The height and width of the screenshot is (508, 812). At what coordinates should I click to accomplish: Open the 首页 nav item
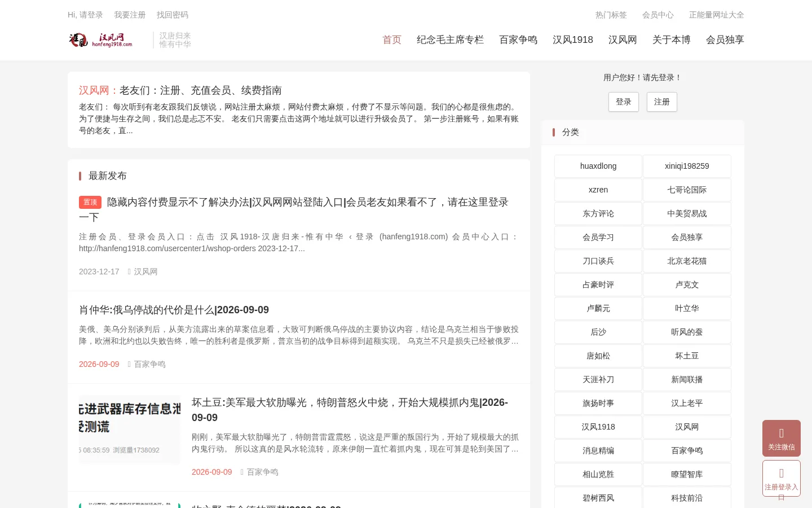click(x=392, y=40)
